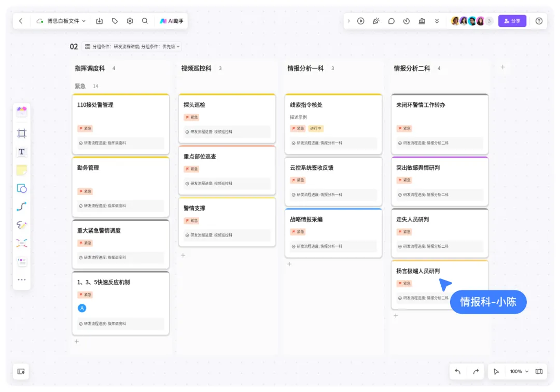Select the Shapes tool
Image resolution: width=560 pixels, height=392 pixels.
pos(22,188)
